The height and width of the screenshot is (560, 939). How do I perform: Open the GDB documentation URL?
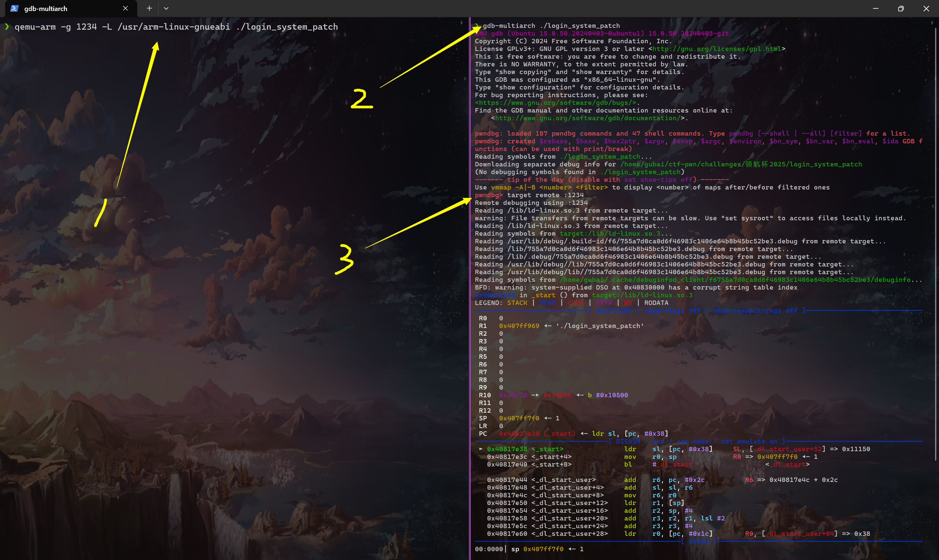point(588,118)
